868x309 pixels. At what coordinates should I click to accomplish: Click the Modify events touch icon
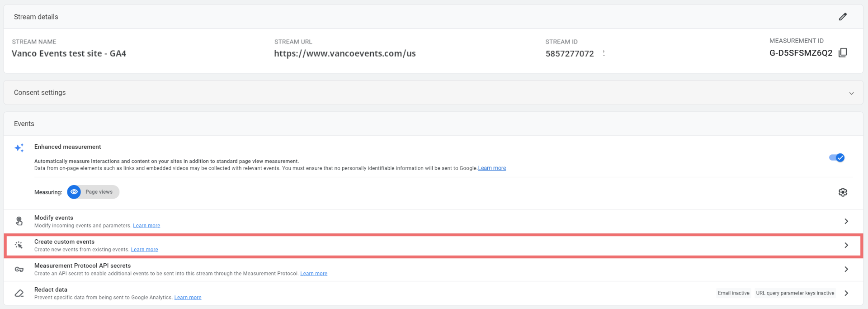pos(19,221)
